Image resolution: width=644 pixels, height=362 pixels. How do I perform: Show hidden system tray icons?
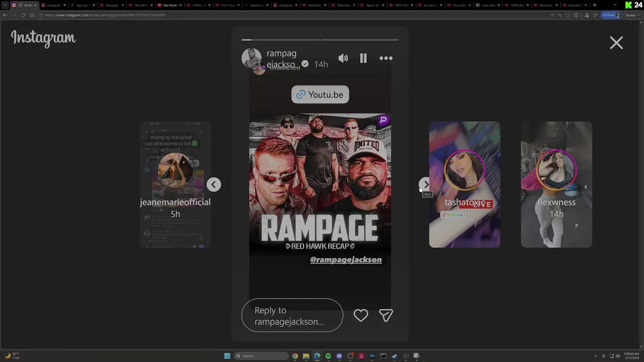(596, 356)
